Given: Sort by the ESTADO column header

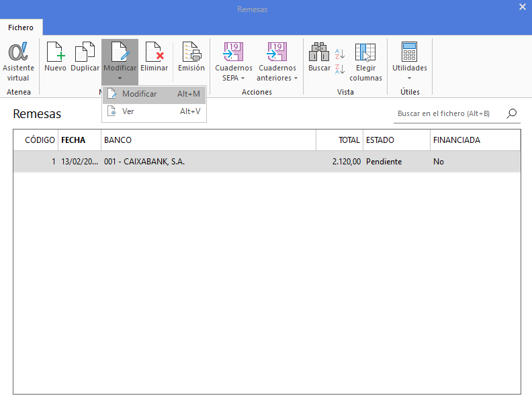Looking at the screenshot, I should pos(396,140).
